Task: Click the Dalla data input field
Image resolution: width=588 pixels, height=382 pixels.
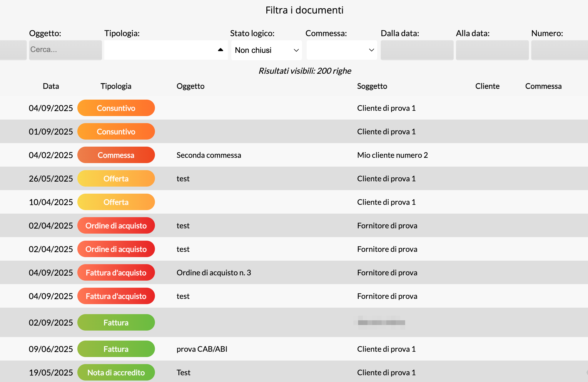Action: point(417,50)
